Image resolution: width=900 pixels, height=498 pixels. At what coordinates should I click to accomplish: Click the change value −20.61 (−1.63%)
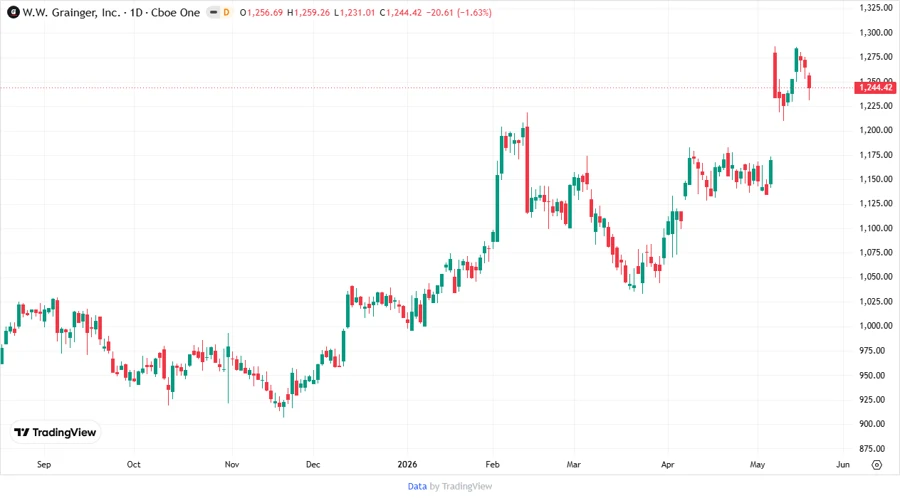click(459, 13)
